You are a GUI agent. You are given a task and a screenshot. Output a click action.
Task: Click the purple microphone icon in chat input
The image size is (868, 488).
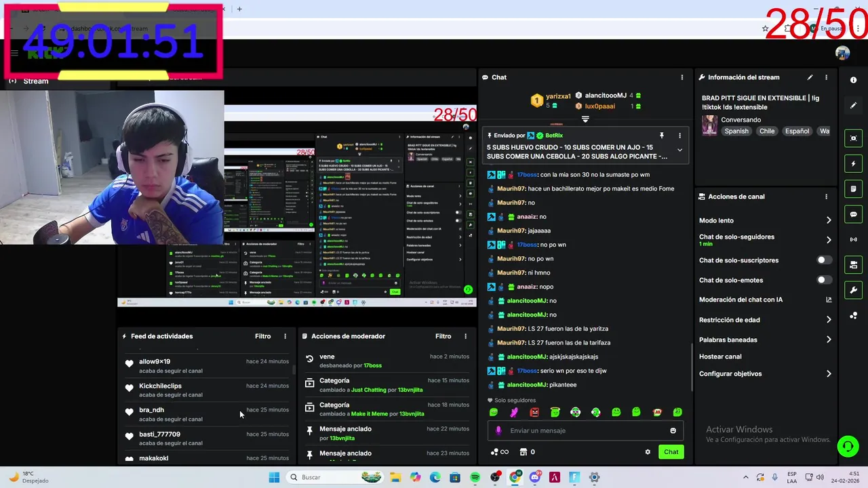click(498, 430)
